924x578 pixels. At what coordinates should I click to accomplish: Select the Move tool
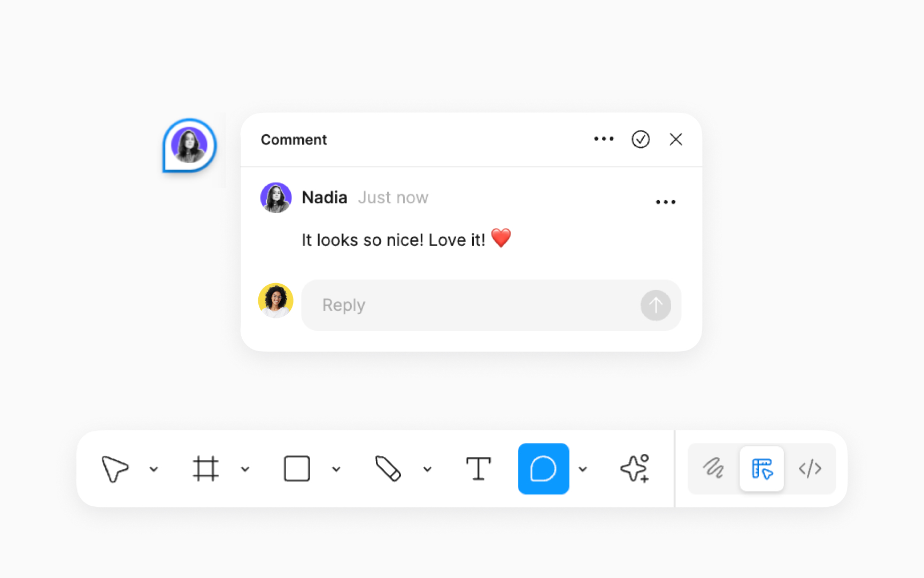[x=115, y=469]
